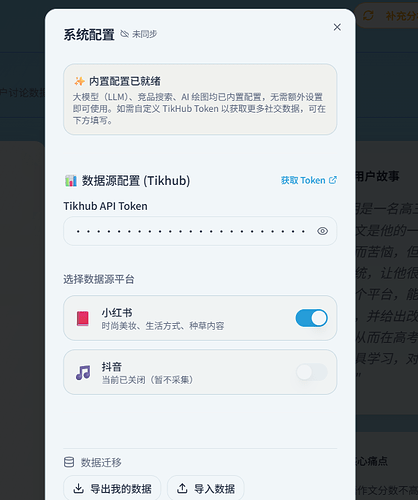The image size is (418, 500).
Task: Click the red book 小红书 icon
Action: pos(83,318)
